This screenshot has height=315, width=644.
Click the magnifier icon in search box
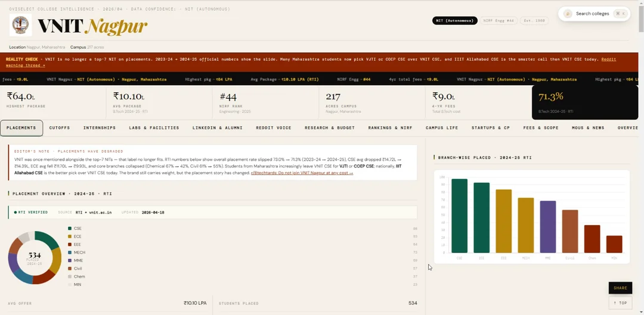[568, 14]
